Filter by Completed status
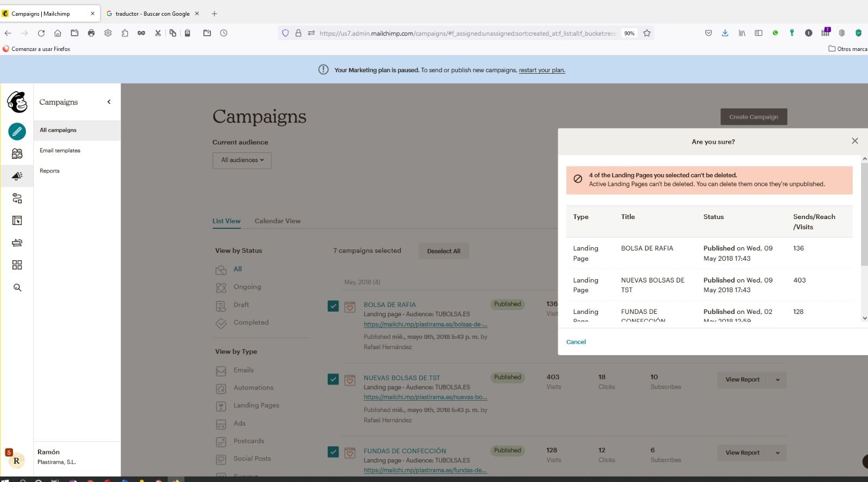The height and width of the screenshot is (482, 868). pos(251,322)
